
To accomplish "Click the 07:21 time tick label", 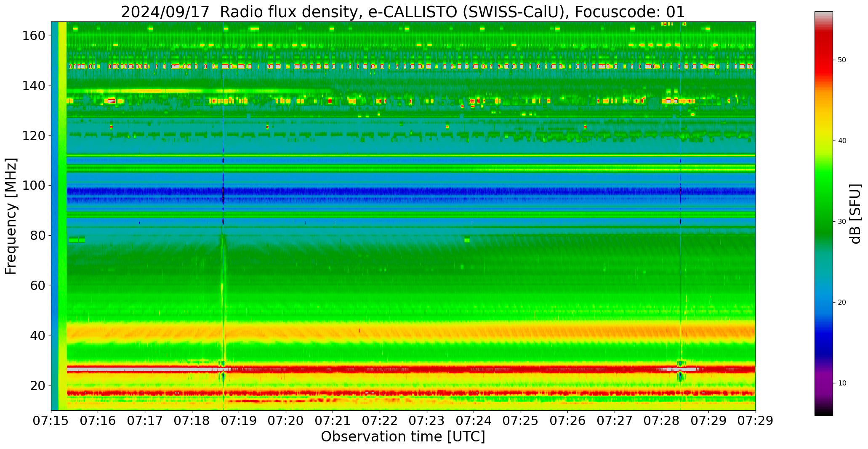I will pyautogui.click(x=333, y=421).
